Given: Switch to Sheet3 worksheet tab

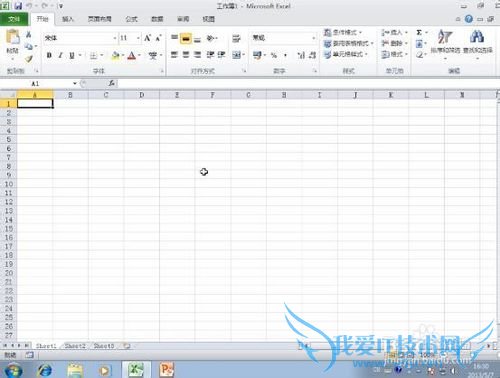Looking at the screenshot, I should coord(104,346).
